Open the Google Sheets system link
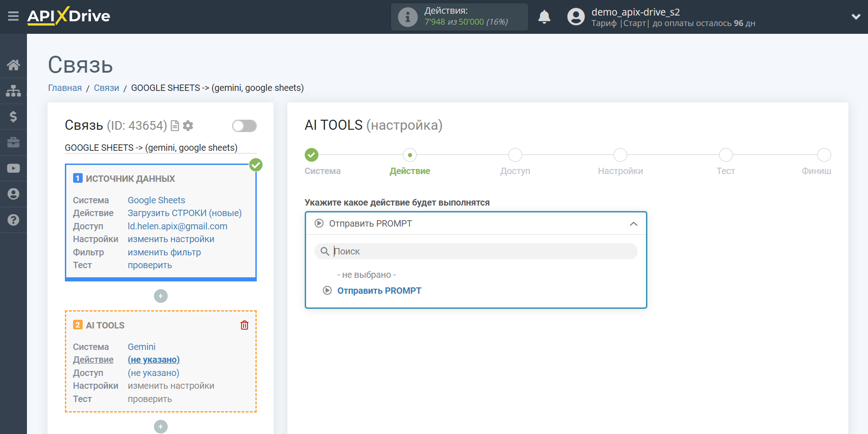Image resolution: width=868 pixels, height=434 pixels. point(156,200)
